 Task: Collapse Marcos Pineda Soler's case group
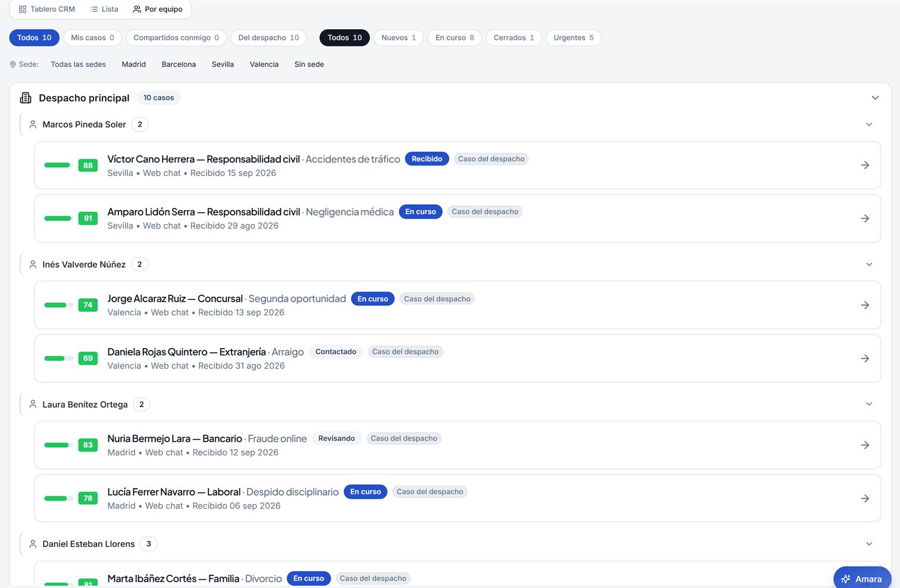869,124
